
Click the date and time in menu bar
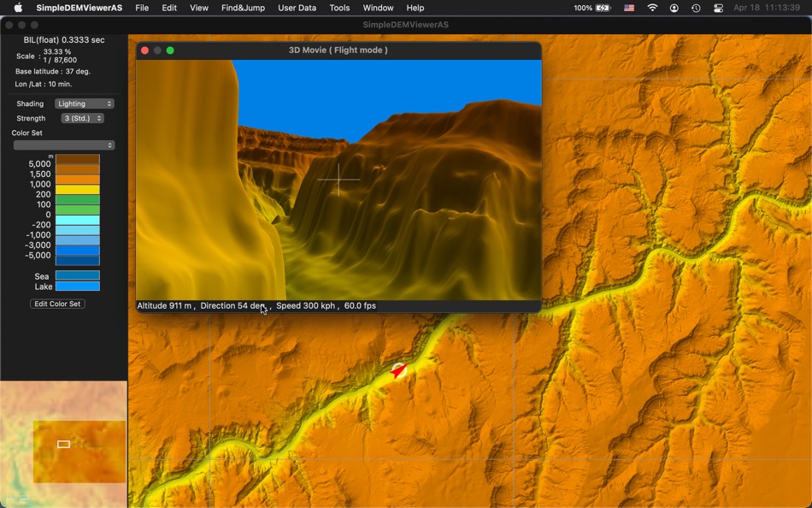(767, 8)
